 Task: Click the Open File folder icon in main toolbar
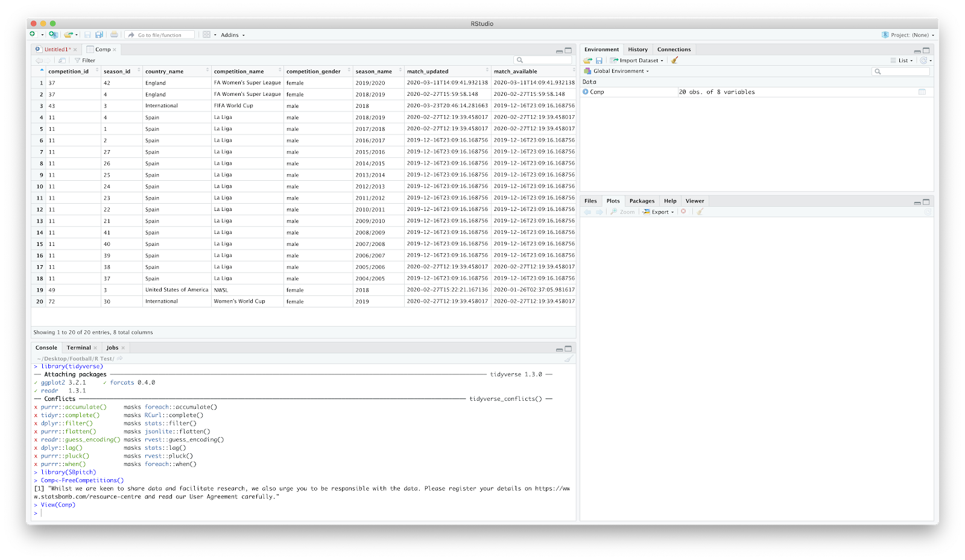pyautogui.click(x=69, y=34)
